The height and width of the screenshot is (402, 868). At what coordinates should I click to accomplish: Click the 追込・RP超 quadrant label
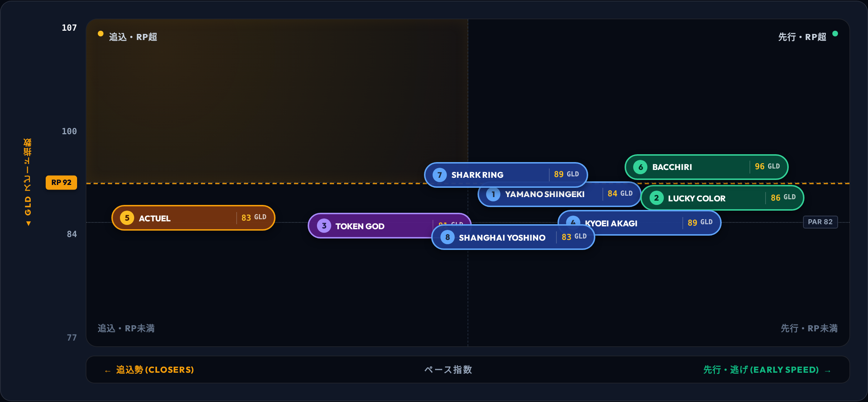(x=133, y=37)
